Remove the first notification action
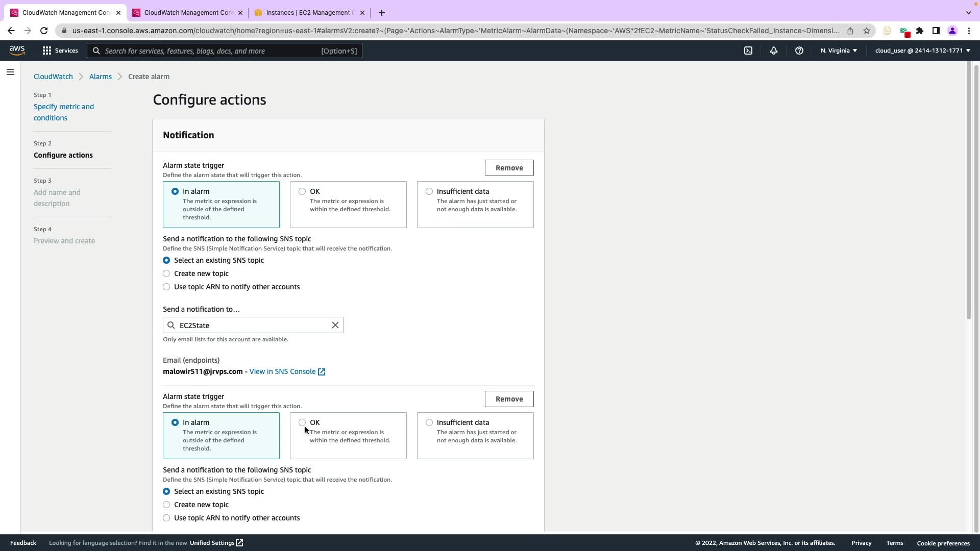 [x=509, y=168]
